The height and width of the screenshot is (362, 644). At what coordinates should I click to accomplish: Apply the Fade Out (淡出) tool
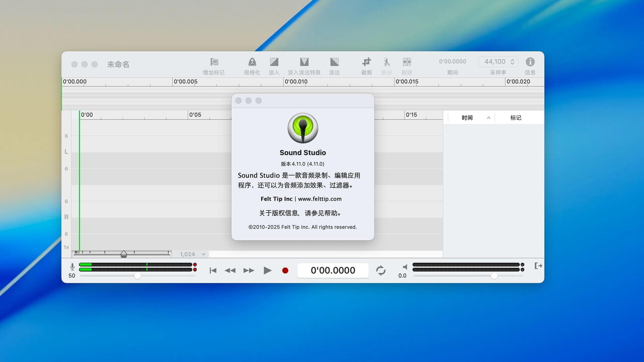pyautogui.click(x=334, y=62)
